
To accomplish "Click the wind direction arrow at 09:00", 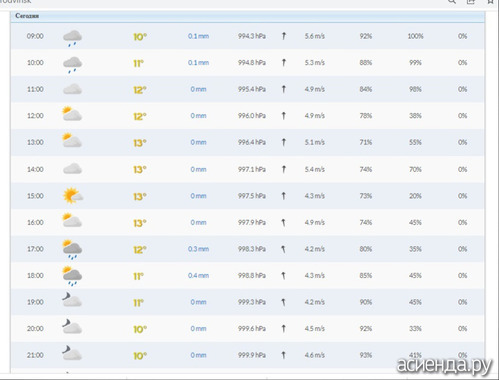I will click(284, 36).
